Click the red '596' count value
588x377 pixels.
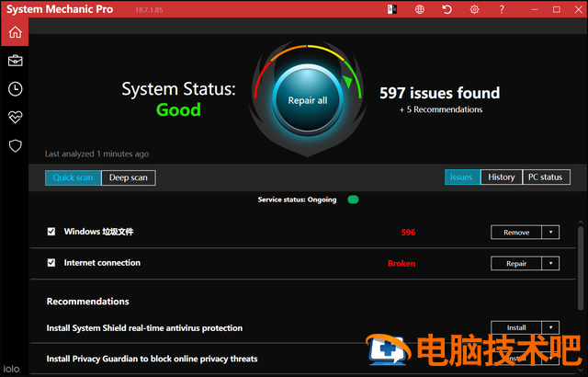(x=408, y=233)
